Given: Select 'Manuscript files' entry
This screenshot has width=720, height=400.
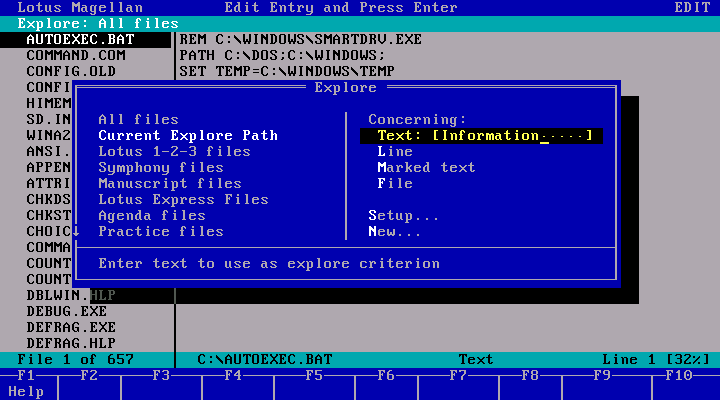Looking at the screenshot, I should 170,184.
